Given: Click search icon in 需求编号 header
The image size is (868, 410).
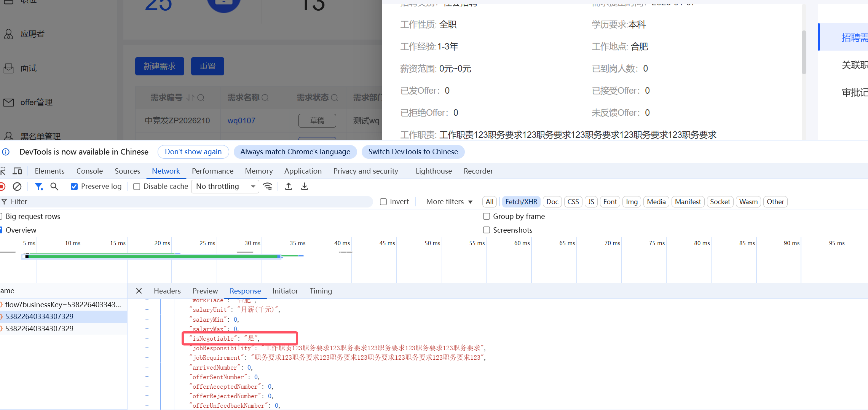Looking at the screenshot, I should [201, 98].
